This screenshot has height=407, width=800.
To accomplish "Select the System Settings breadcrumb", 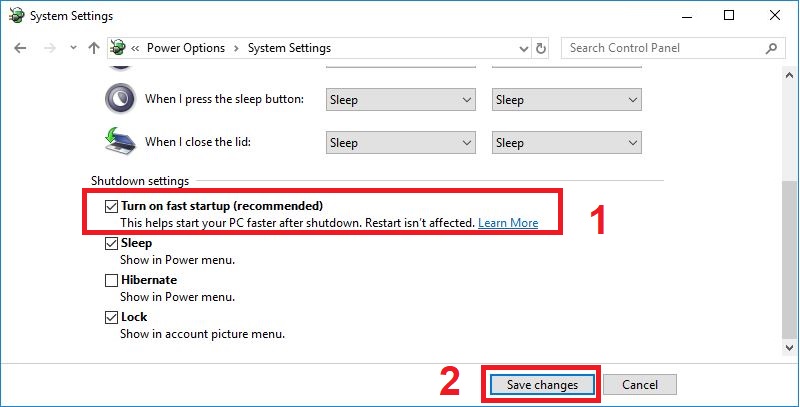I will [x=289, y=48].
